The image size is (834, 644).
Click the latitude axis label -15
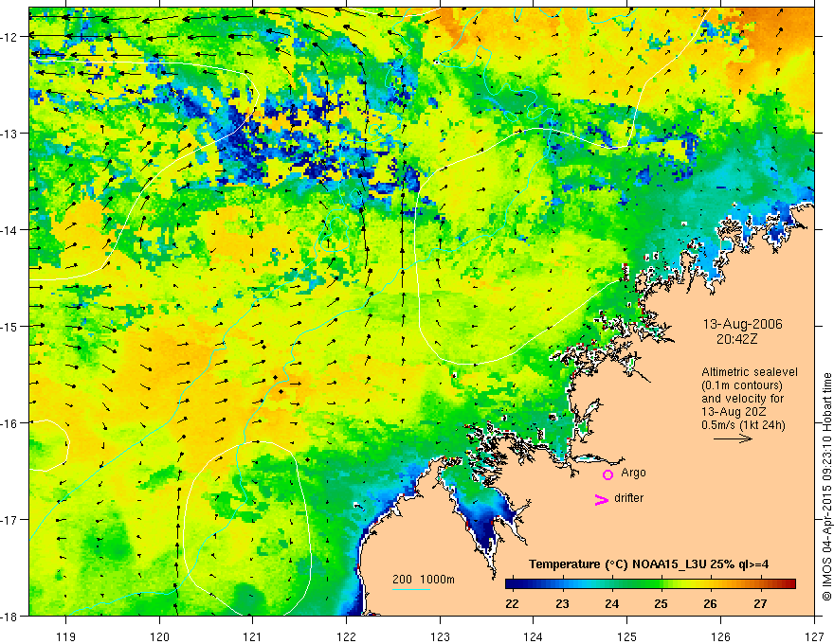pos(9,327)
